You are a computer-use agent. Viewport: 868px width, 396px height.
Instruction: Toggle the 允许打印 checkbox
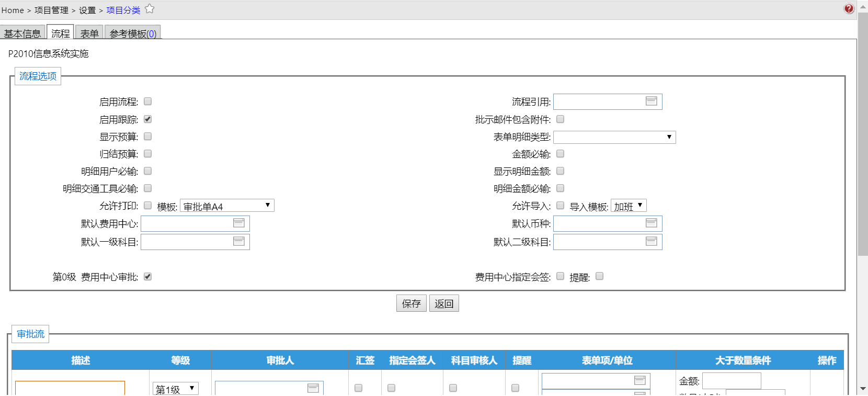click(x=148, y=206)
